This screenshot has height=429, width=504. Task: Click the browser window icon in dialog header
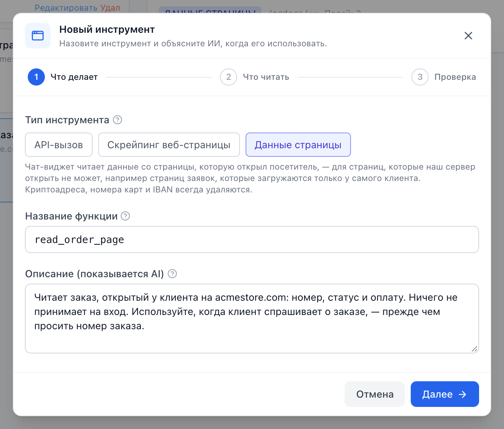point(38,36)
